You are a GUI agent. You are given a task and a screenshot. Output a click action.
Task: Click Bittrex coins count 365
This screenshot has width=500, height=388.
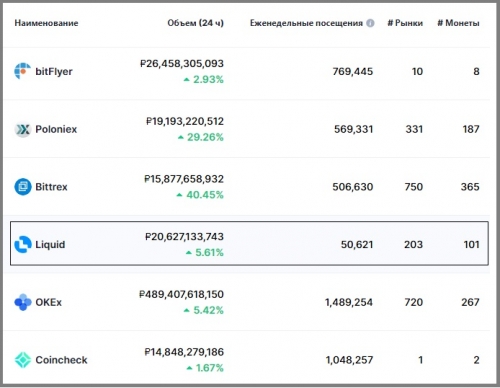470,187
